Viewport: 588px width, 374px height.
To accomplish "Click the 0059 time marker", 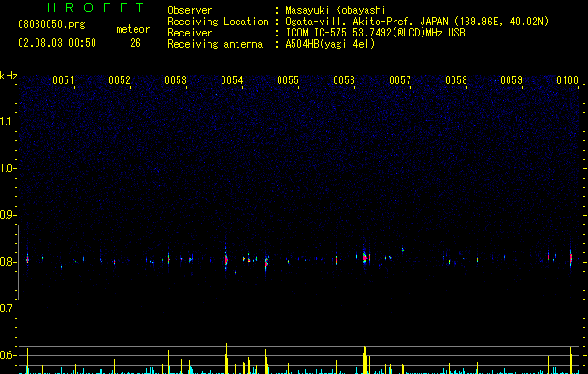I will click(511, 80).
